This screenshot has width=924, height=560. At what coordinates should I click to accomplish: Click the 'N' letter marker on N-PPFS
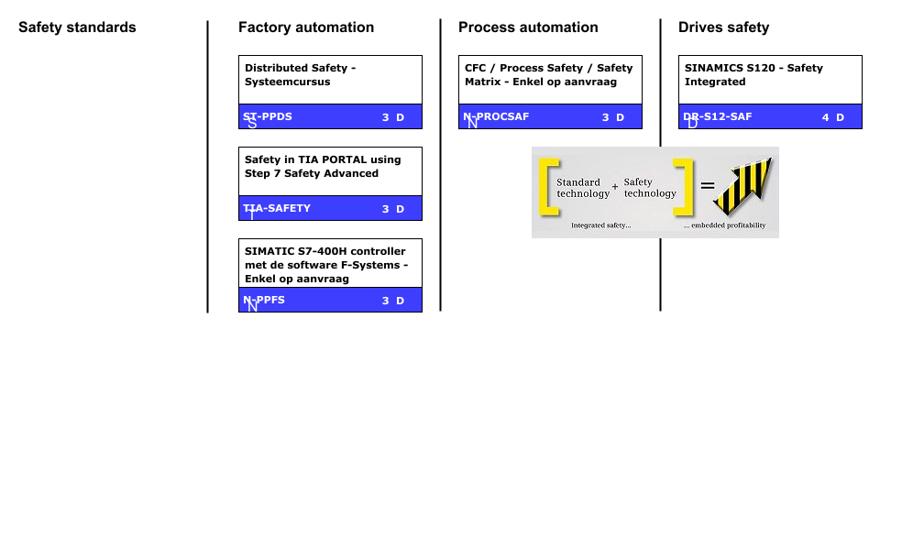(252, 306)
